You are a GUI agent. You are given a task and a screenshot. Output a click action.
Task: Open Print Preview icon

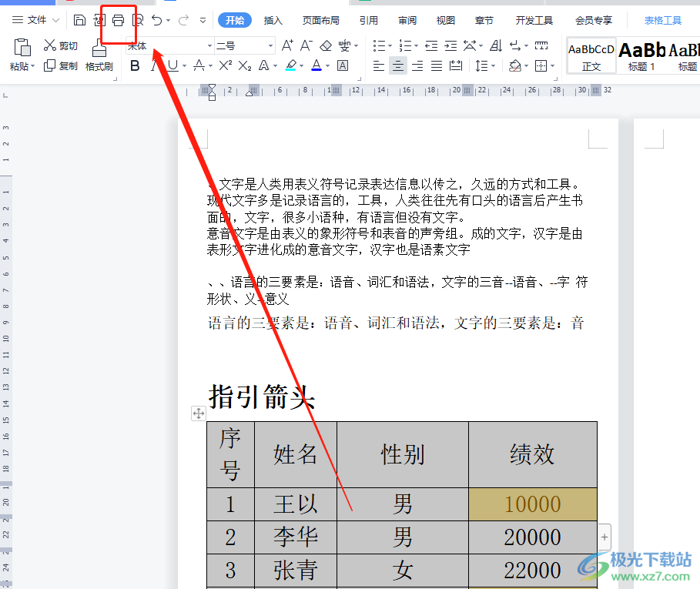pyautogui.click(x=138, y=20)
